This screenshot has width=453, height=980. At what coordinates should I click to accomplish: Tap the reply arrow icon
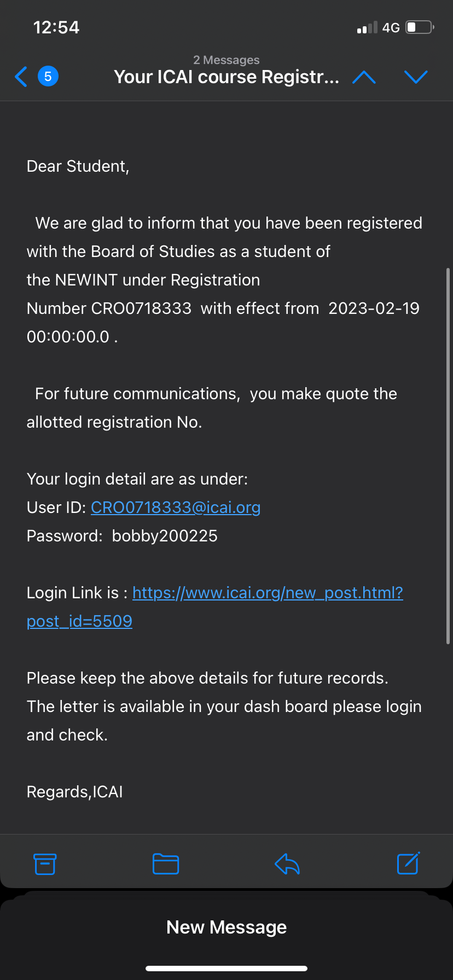[287, 864]
